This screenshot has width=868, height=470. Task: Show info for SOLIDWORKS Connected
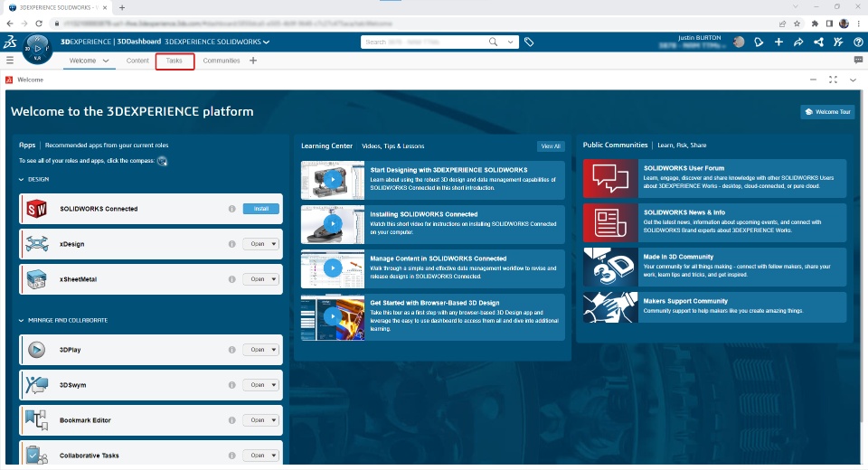pos(232,209)
